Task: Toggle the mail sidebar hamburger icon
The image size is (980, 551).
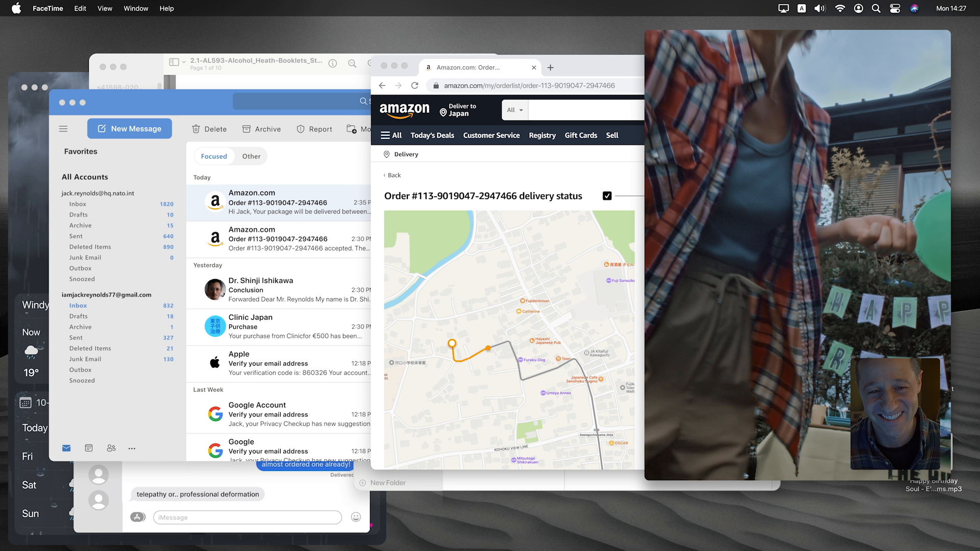Action: pos(63,129)
